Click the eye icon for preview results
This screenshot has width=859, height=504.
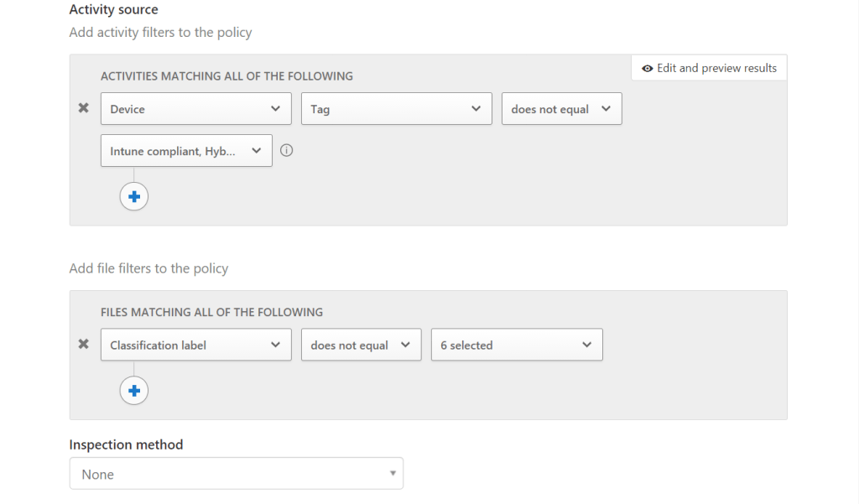tap(647, 69)
